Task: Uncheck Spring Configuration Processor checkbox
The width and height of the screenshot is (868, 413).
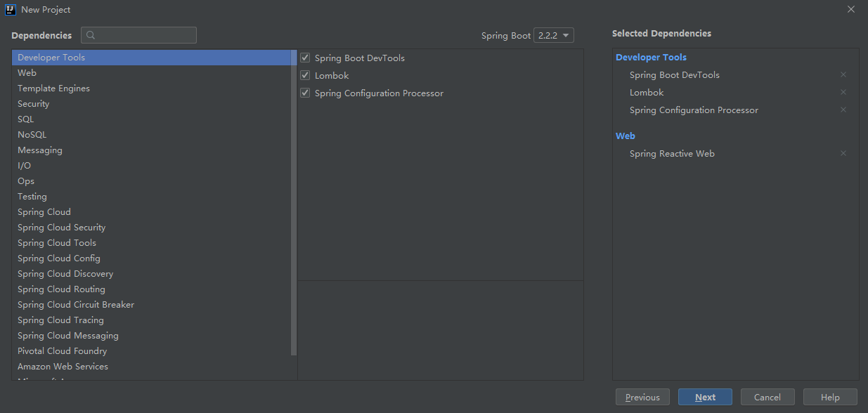Action: click(x=305, y=93)
